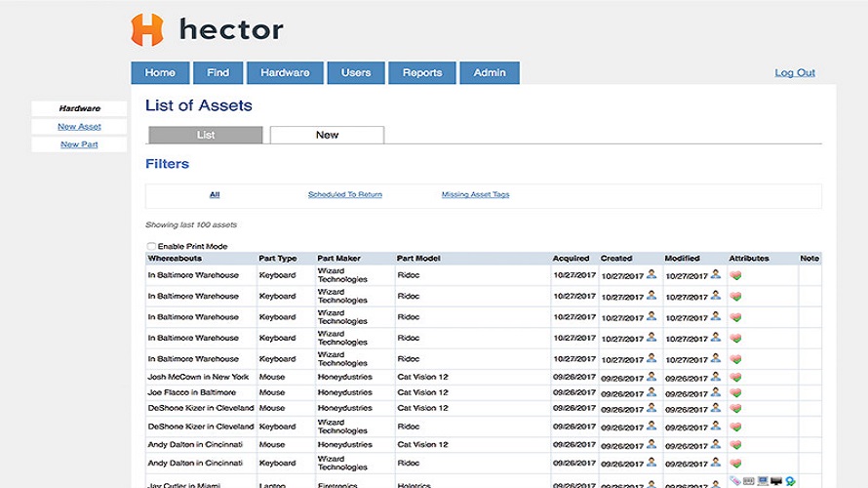The height and width of the screenshot is (488, 868).
Task: Click heart attribute icon in Josh McCown row
Action: coord(735,377)
